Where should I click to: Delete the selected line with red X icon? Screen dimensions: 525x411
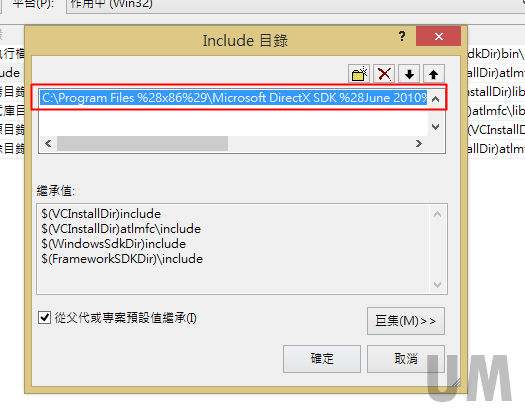click(x=384, y=74)
